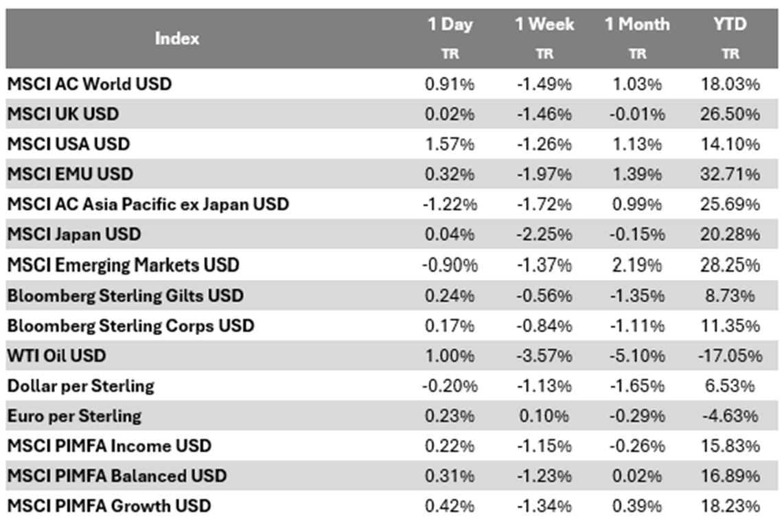The width and height of the screenshot is (784, 532).
Task: Select the MSCI AC World USD row label
Action: pos(90,84)
